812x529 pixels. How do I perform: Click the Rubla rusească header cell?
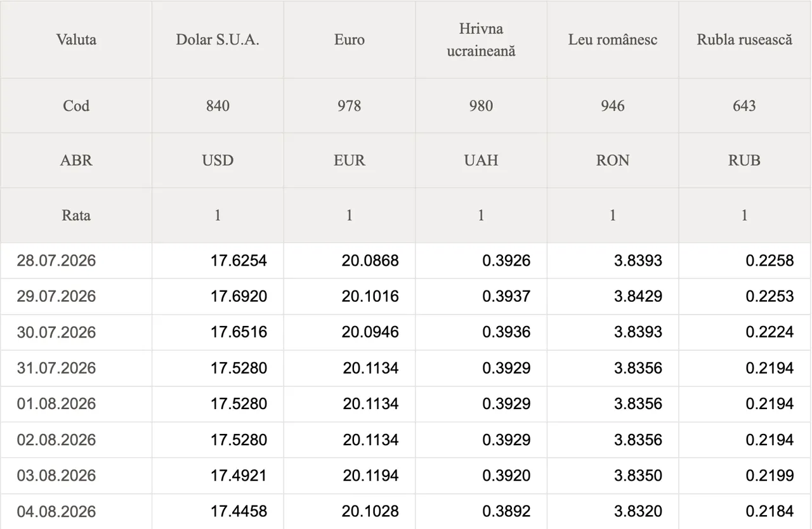pos(745,39)
